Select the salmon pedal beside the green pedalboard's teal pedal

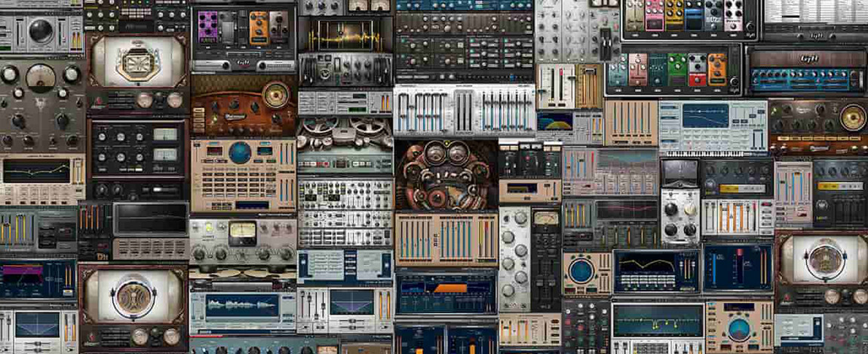click(638, 69)
